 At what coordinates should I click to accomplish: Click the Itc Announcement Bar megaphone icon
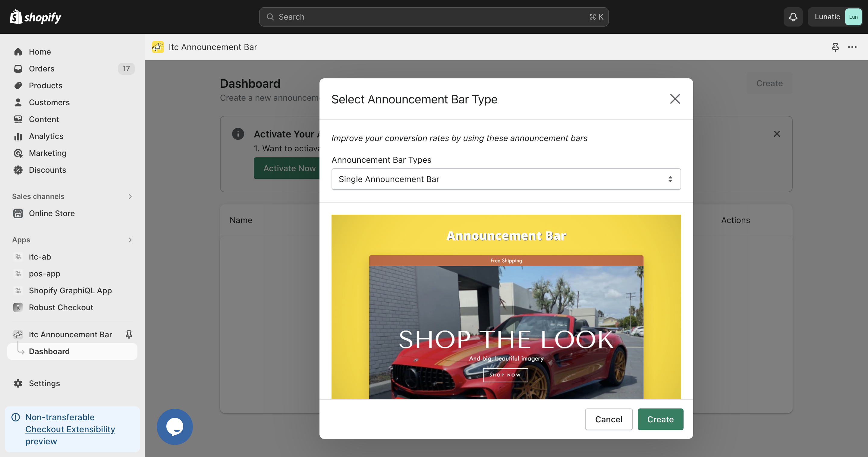pos(158,46)
